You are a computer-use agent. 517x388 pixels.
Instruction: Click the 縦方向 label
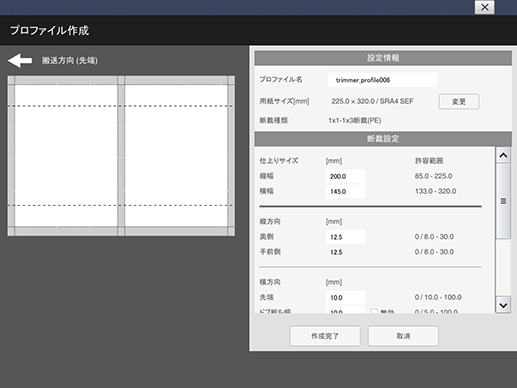point(270,221)
